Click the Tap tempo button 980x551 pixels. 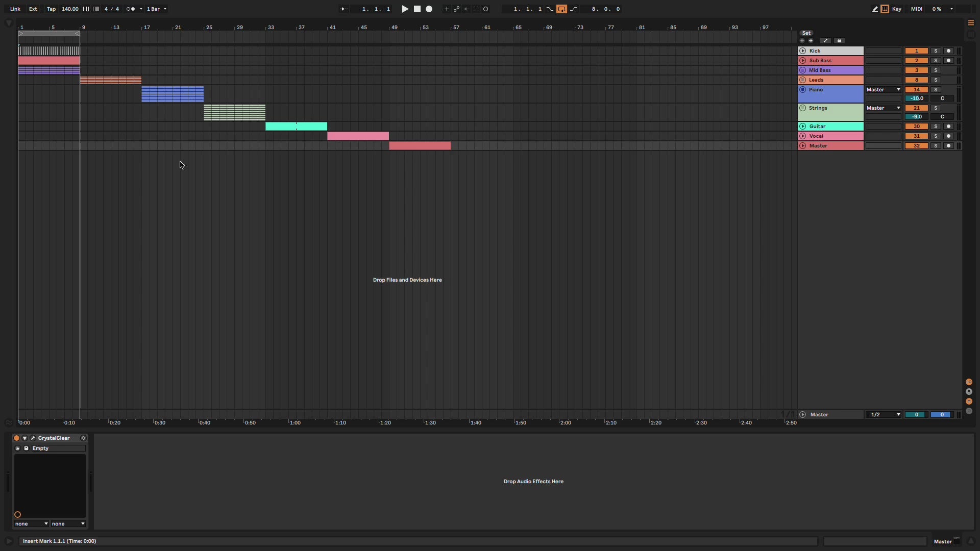coord(51,9)
